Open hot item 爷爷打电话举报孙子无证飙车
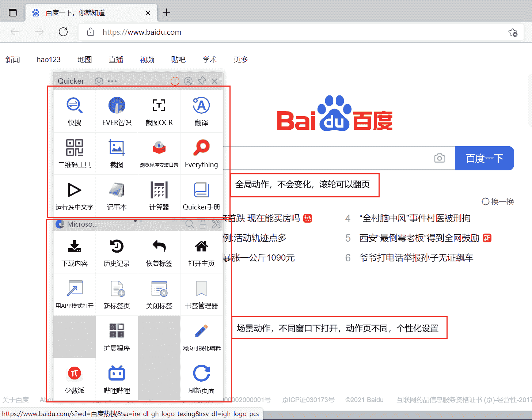The width and height of the screenshot is (532, 420). coord(417,258)
